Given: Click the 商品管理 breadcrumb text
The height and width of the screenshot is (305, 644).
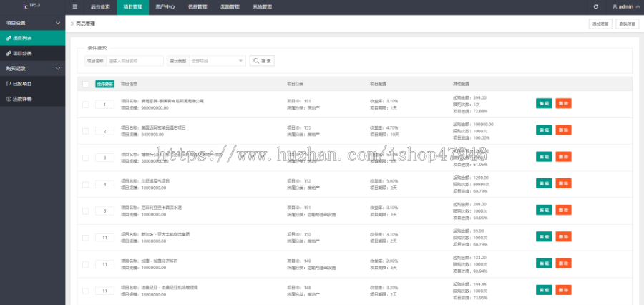Looking at the screenshot, I should click(85, 24).
